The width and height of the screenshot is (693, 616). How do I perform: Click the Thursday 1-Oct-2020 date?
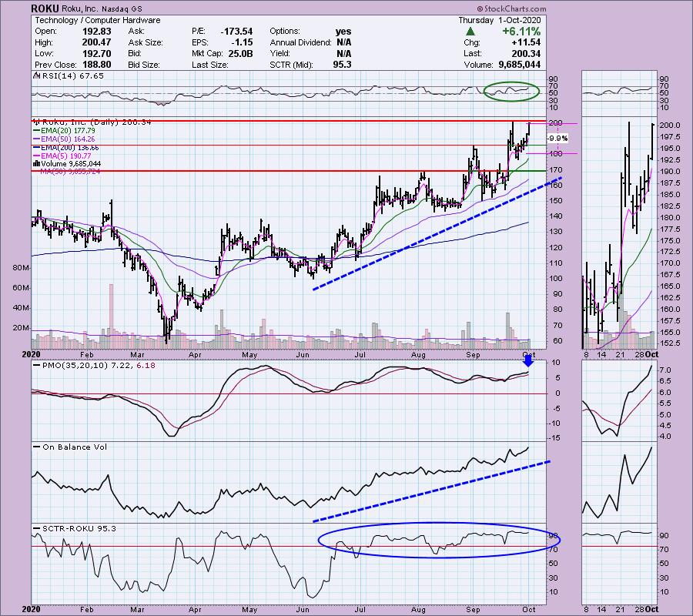click(500, 20)
